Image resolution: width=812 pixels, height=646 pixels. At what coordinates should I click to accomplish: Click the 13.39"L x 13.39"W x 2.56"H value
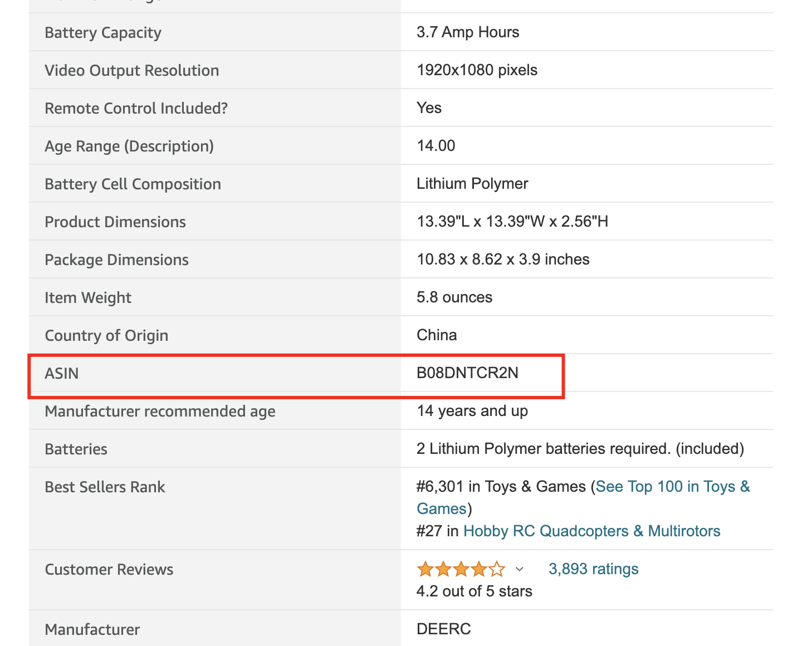[512, 221]
